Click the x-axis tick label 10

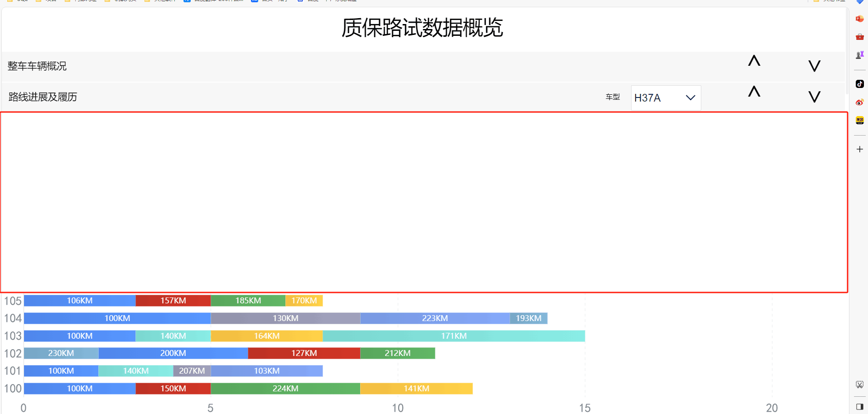(x=398, y=408)
